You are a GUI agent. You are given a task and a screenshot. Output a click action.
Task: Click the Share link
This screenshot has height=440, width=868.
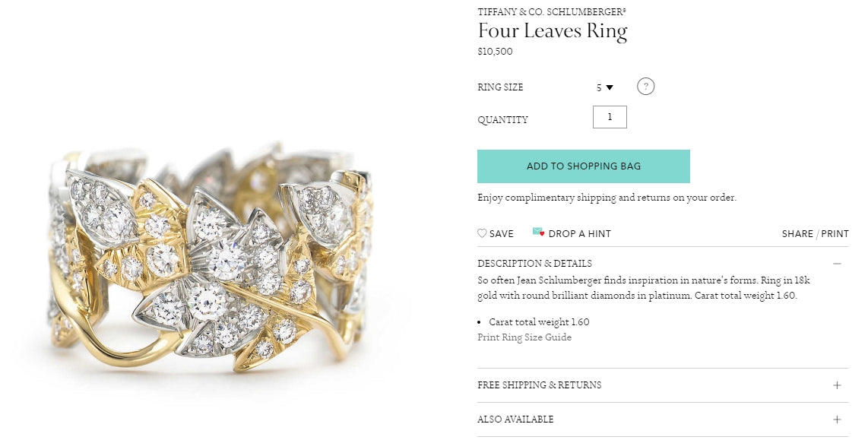pyautogui.click(x=797, y=234)
